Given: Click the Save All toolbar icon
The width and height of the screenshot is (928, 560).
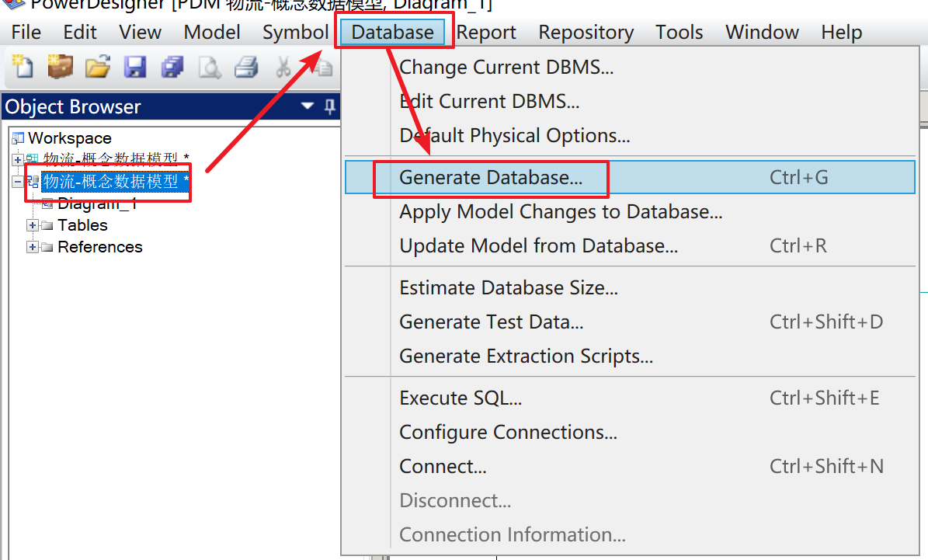Looking at the screenshot, I should coord(172,67).
